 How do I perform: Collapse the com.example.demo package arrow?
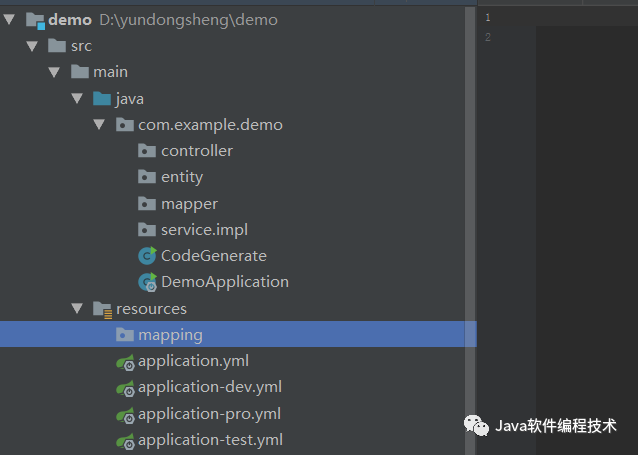click(99, 124)
